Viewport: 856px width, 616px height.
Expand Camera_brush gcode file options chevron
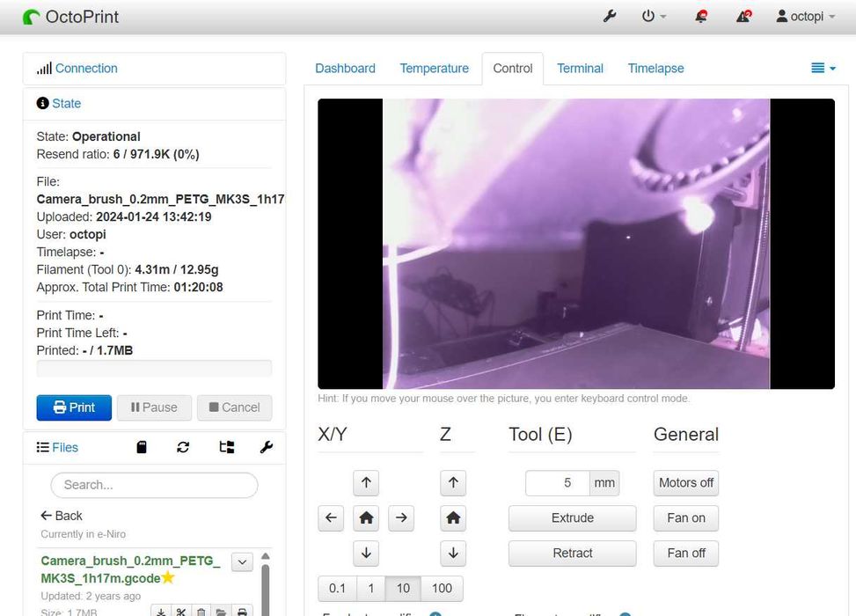(x=242, y=562)
